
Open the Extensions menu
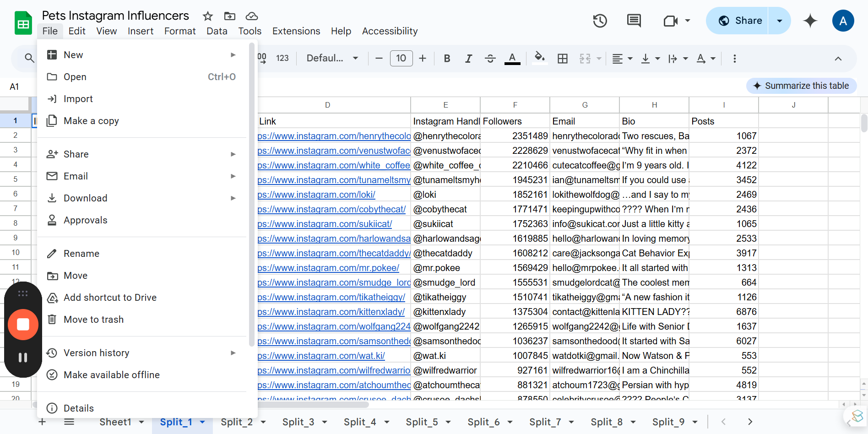pyautogui.click(x=296, y=31)
